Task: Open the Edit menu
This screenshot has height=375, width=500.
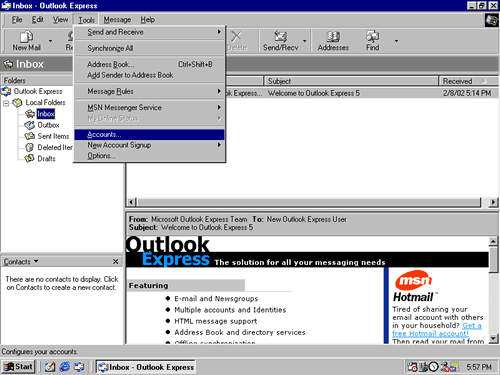Action: 38,20
